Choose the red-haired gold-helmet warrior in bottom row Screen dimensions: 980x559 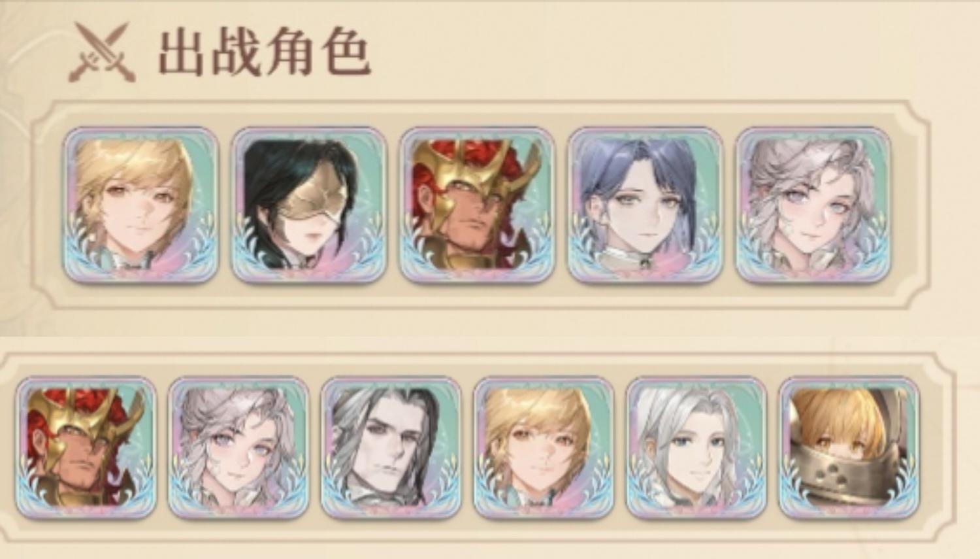(x=86, y=447)
